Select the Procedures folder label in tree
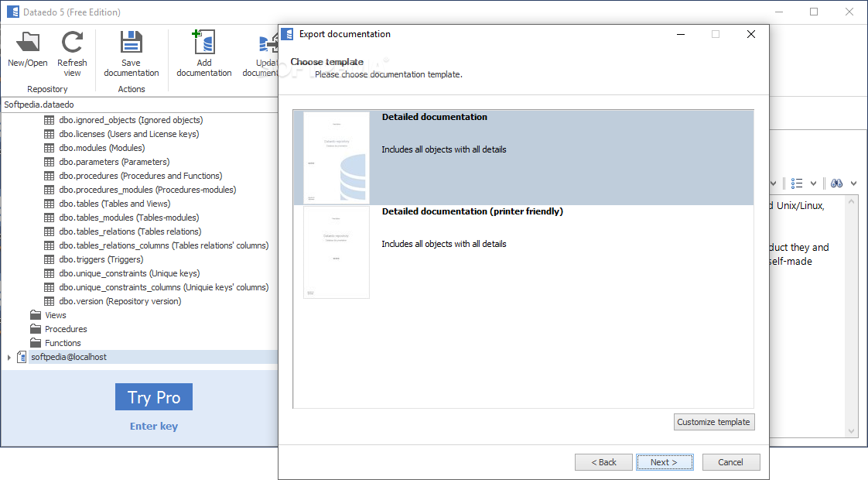The width and height of the screenshot is (868, 480). click(66, 329)
